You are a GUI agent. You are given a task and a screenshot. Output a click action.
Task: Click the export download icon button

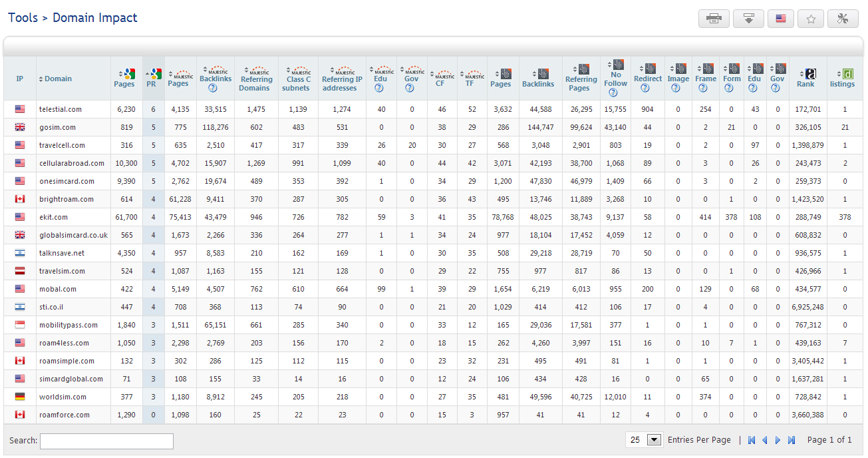point(748,19)
